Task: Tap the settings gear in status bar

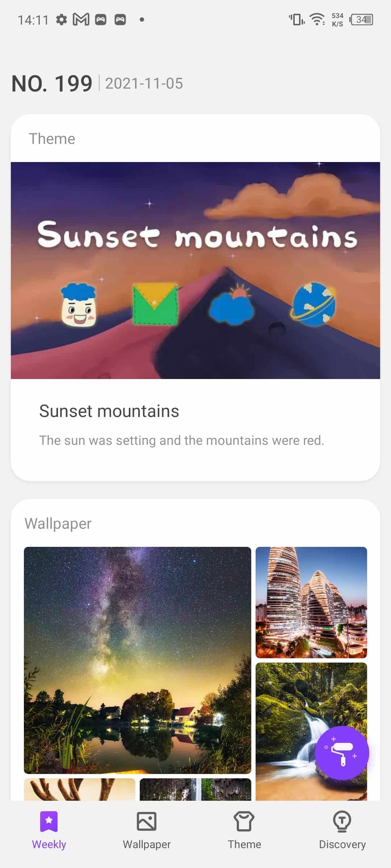Action: (x=62, y=20)
